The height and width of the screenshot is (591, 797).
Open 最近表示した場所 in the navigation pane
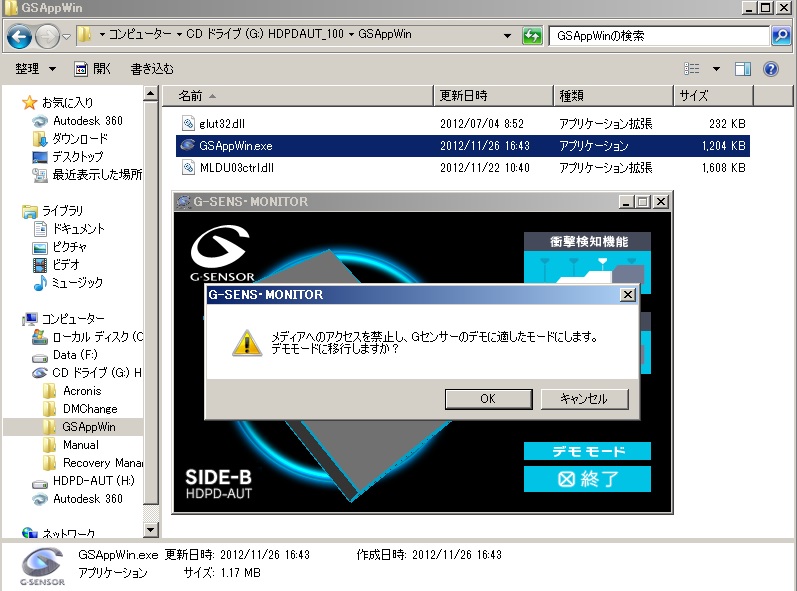click(97, 175)
